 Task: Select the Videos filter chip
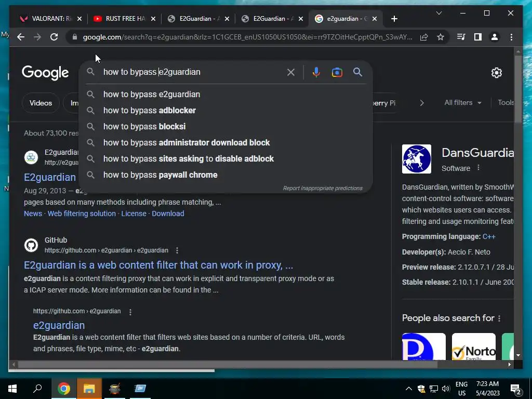pos(41,103)
